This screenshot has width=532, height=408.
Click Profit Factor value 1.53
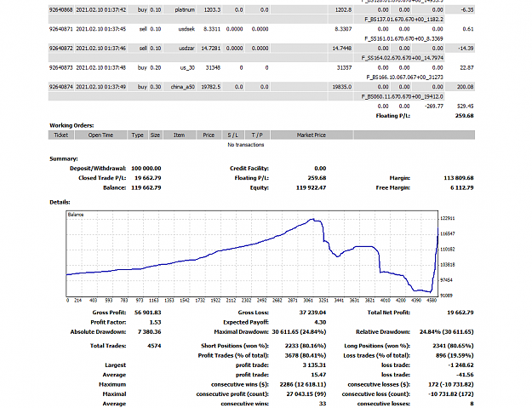click(x=155, y=323)
